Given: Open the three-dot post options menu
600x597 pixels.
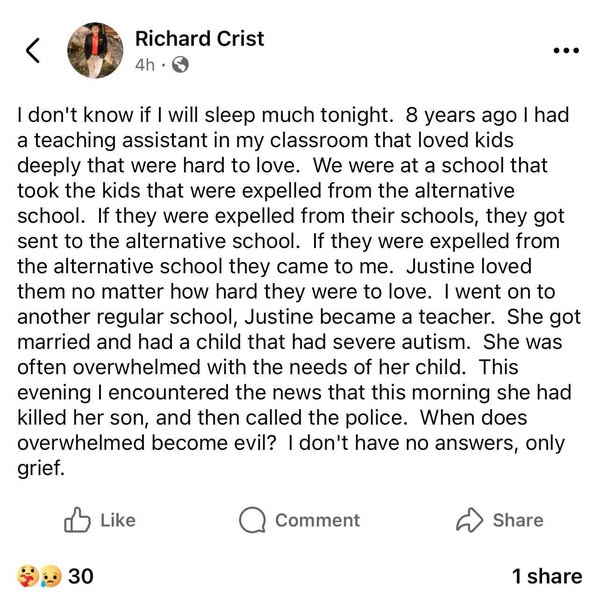Looking at the screenshot, I should pyautogui.click(x=565, y=51).
